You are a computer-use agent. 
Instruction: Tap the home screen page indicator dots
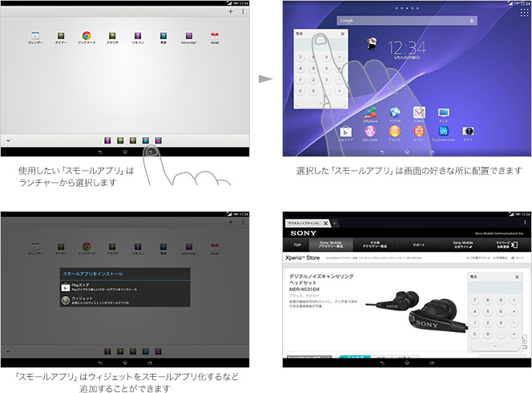click(407, 8)
